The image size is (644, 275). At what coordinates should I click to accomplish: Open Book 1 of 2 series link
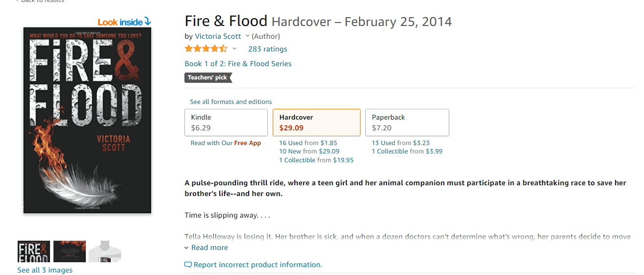tap(238, 64)
